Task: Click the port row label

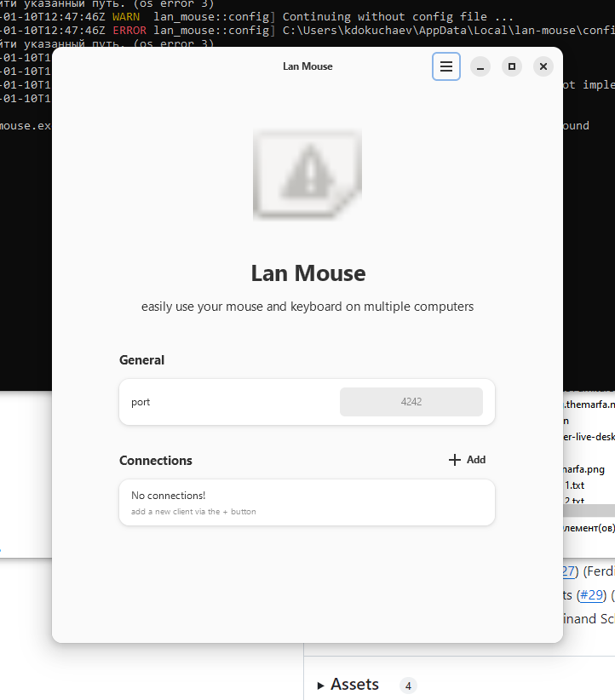Action: pyautogui.click(x=141, y=402)
